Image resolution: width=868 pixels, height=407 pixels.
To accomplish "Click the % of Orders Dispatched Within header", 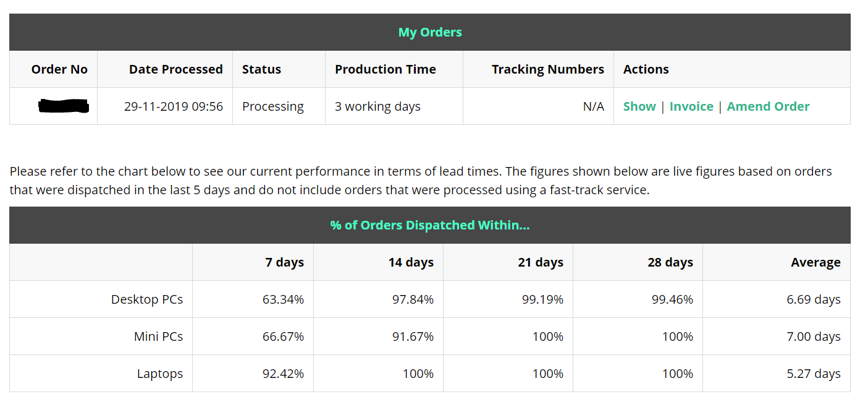I will [x=430, y=225].
